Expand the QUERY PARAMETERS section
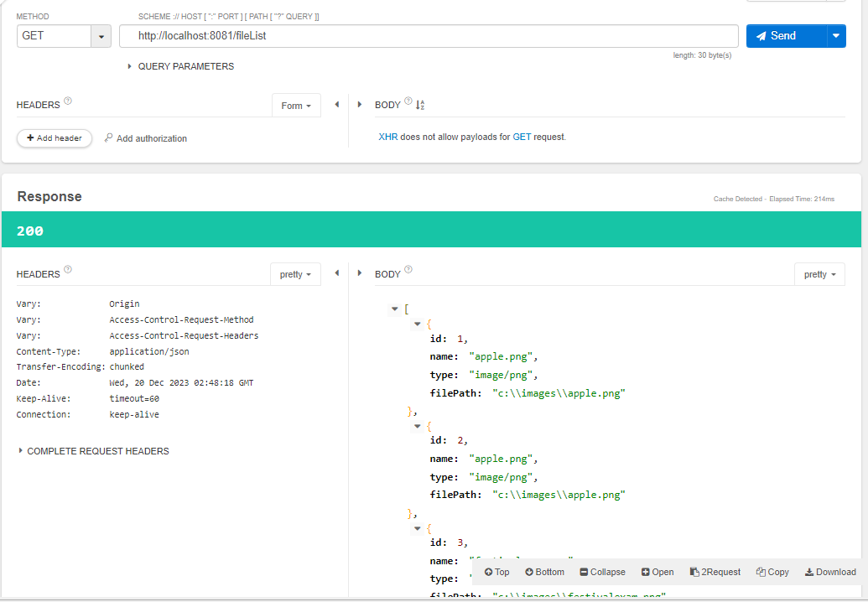868x602 pixels. point(180,66)
